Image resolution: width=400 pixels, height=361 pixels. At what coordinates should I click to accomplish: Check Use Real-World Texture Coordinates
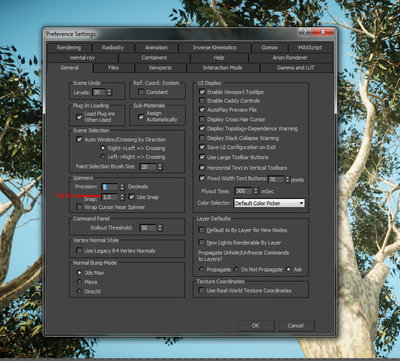point(202,290)
